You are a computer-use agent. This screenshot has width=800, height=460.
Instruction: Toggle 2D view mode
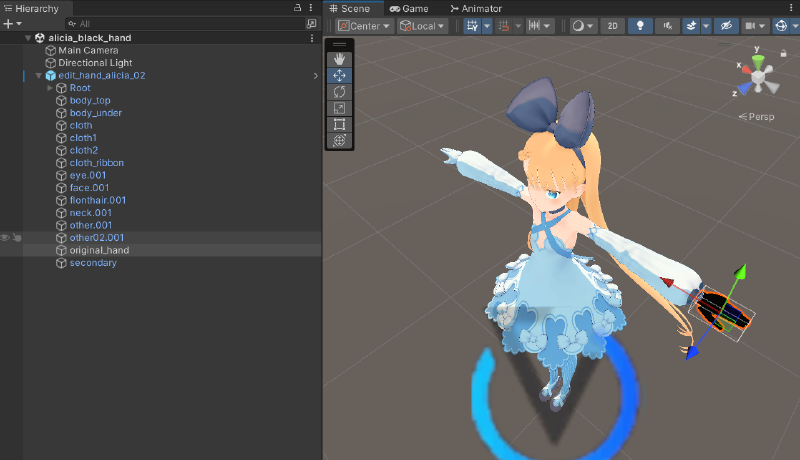[x=614, y=26]
